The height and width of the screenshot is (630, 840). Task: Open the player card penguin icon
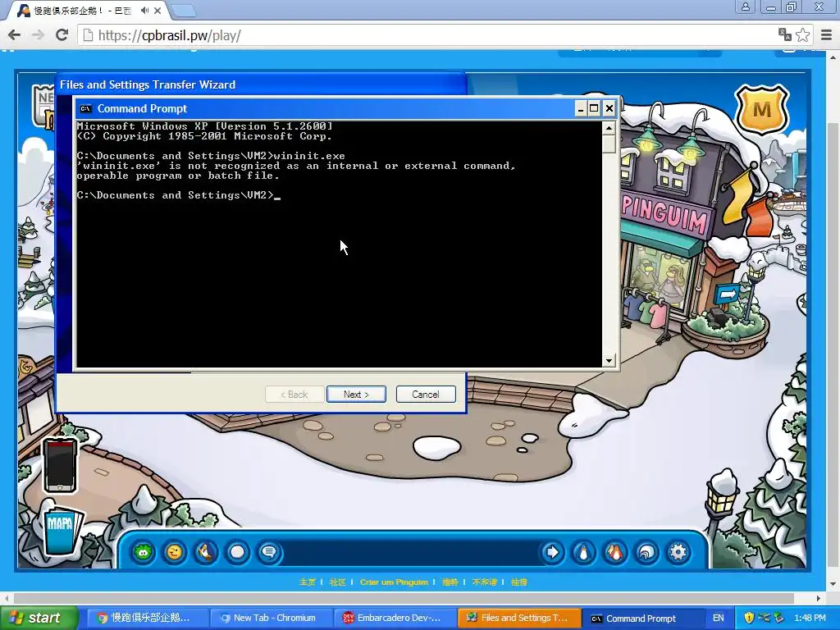pos(584,552)
